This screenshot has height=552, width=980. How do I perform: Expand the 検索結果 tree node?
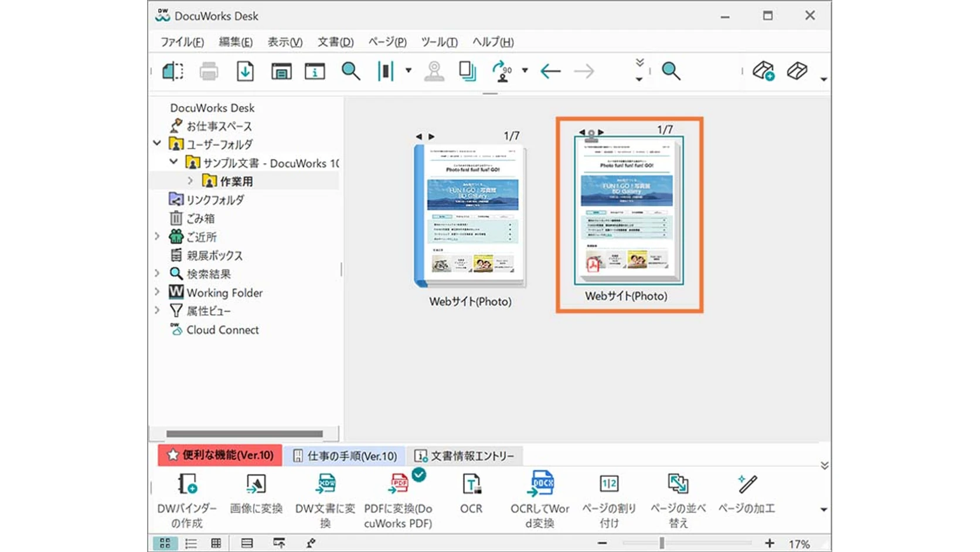tap(157, 273)
